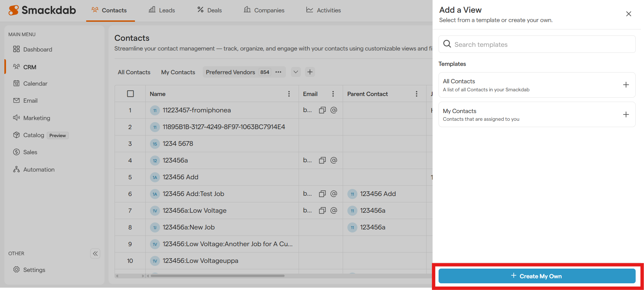
Task: Switch to the Leads tab
Action: pyautogui.click(x=162, y=10)
